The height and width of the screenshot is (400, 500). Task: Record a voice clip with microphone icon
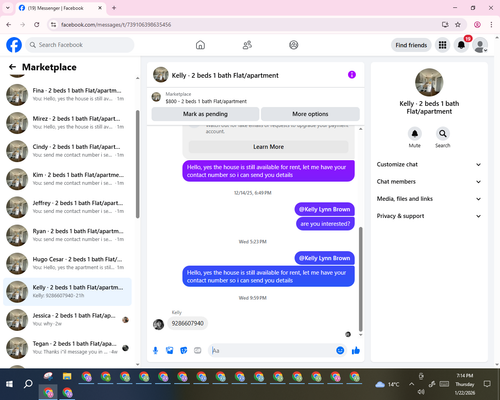point(155,350)
